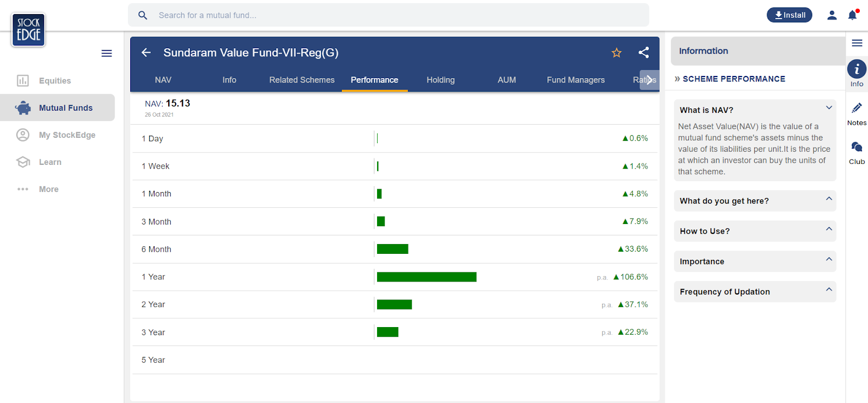The image size is (868, 403).
Task: Switch to the Info tab
Action: coord(229,80)
